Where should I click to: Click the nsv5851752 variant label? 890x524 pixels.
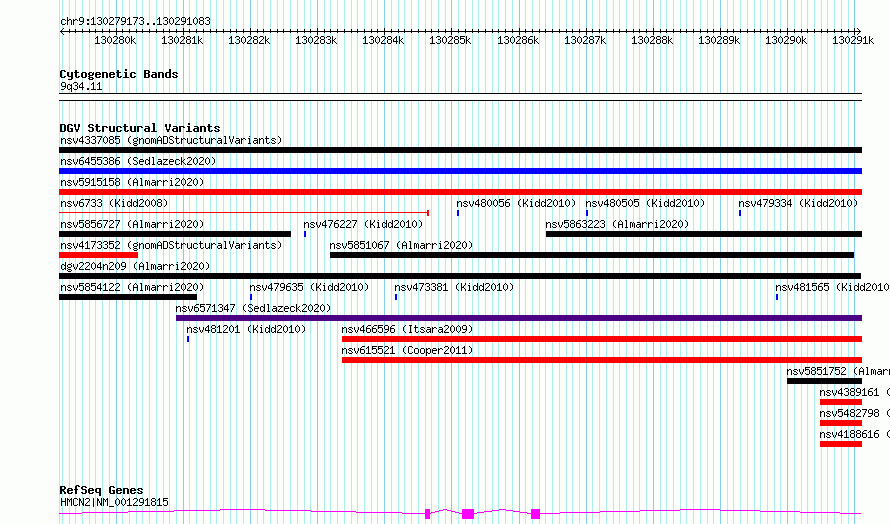pyautogui.click(x=838, y=371)
